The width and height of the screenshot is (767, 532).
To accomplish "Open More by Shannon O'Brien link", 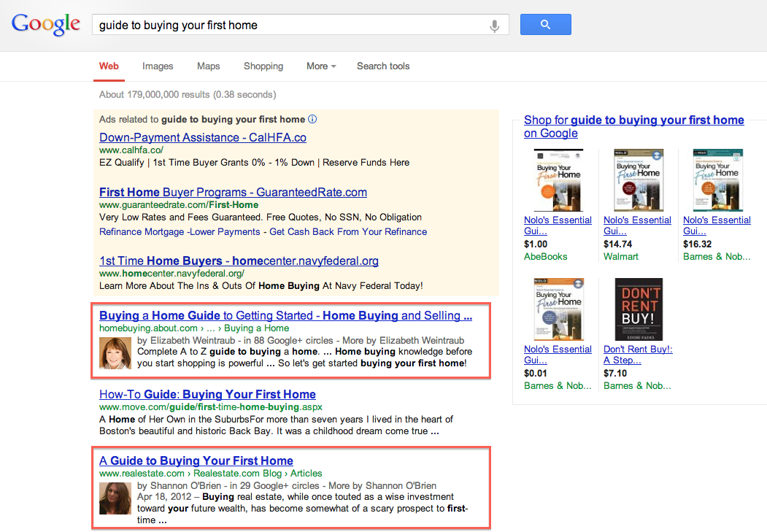I will coord(382,485).
